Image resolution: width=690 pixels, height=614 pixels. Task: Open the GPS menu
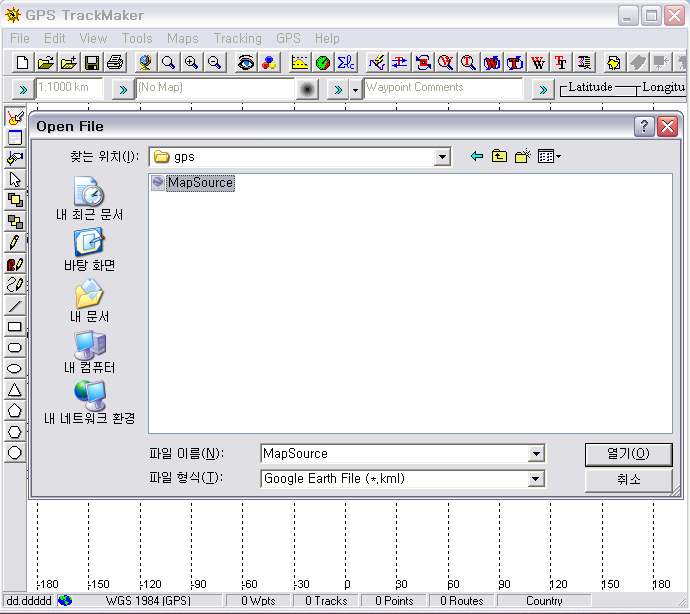(x=288, y=38)
